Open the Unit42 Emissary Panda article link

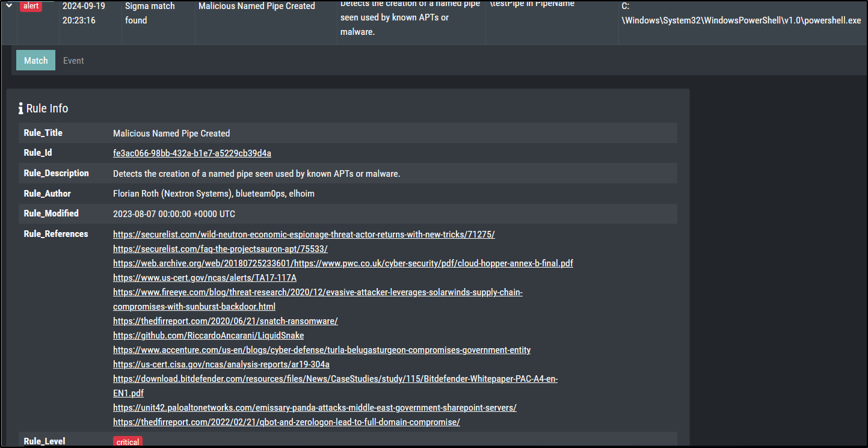click(x=314, y=407)
